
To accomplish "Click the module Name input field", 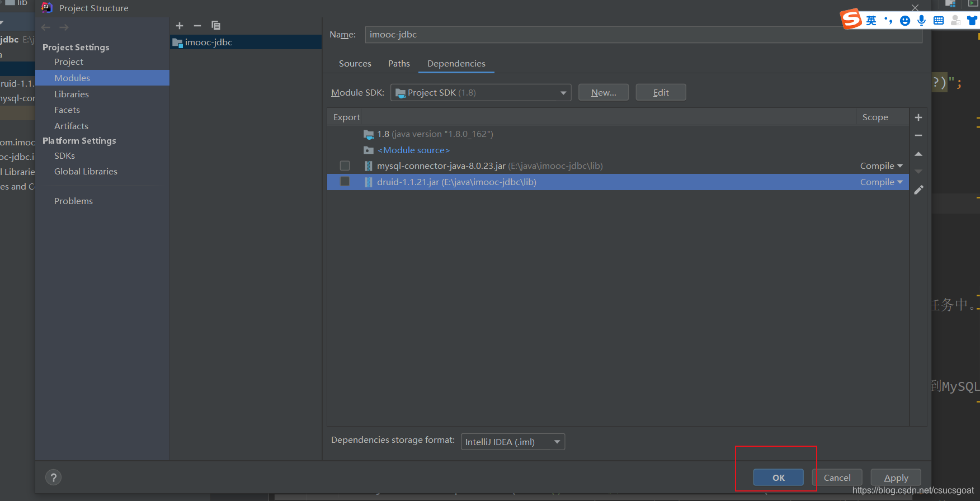I will [x=643, y=35].
